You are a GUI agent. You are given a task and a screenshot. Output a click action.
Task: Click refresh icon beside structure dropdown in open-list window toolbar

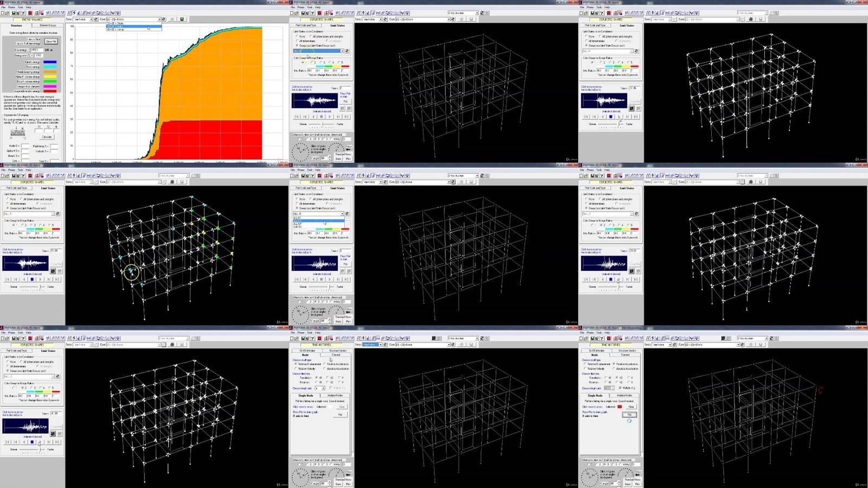point(482,175)
